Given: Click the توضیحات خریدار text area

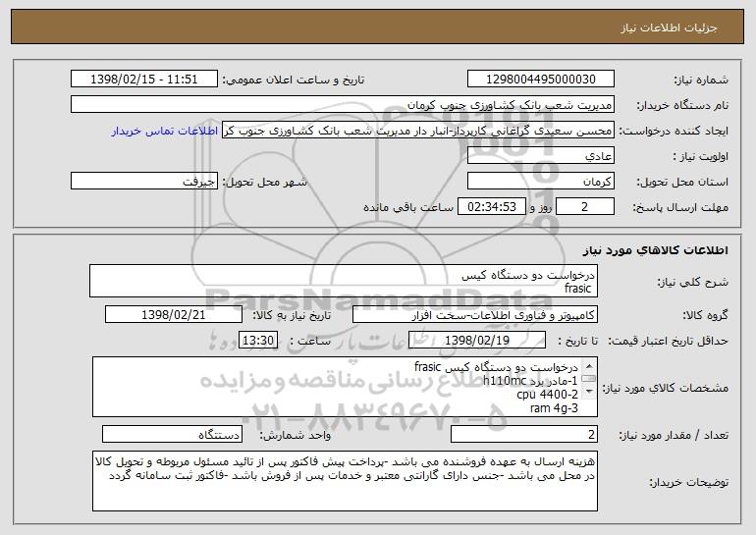Looking at the screenshot, I should pos(345,481).
